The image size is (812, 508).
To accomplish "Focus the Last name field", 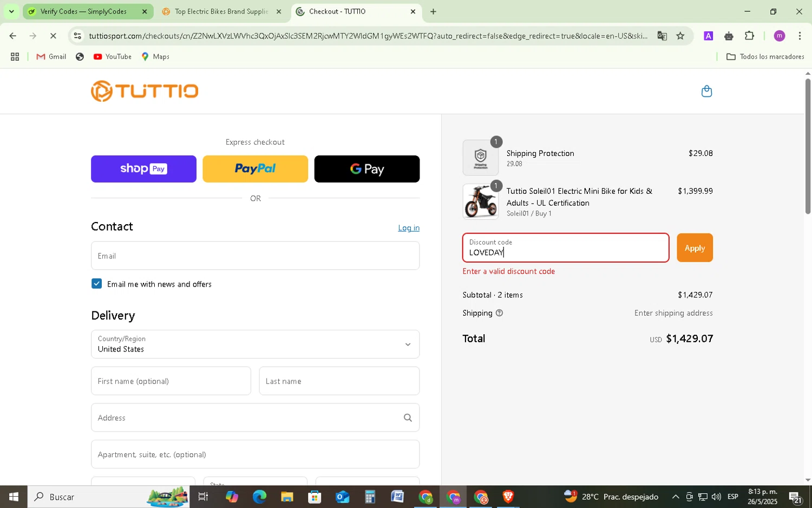I will click(x=339, y=381).
